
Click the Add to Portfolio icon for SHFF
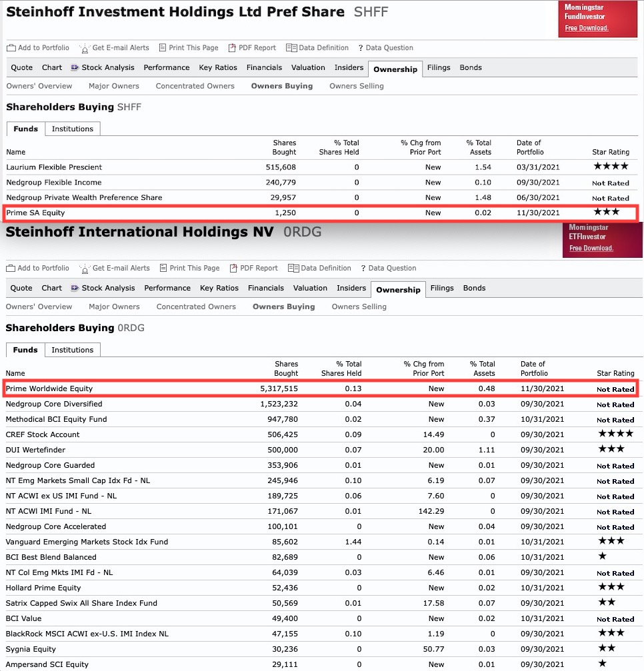(11, 47)
